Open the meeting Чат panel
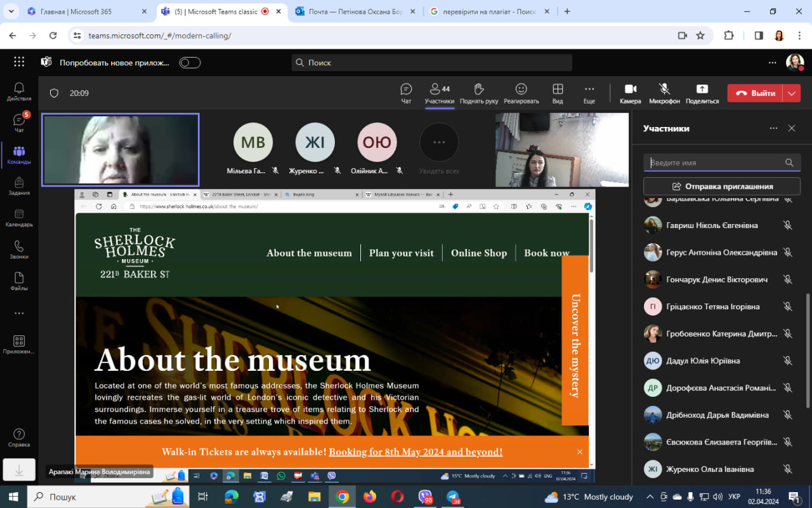 (x=406, y=93)
